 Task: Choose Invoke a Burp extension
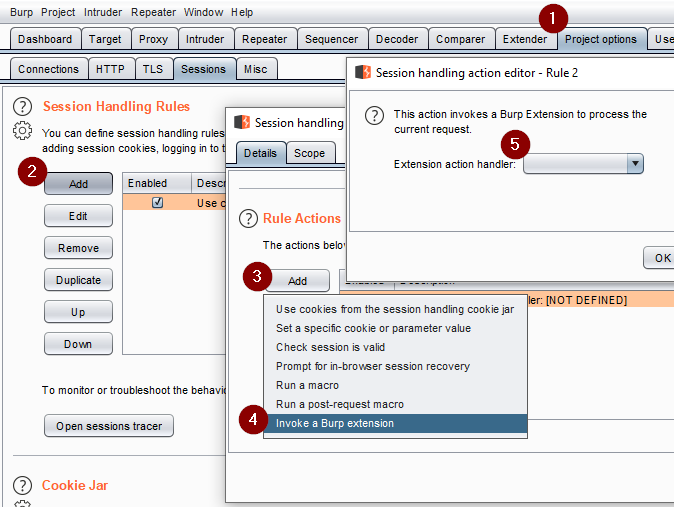click(395, 423)
